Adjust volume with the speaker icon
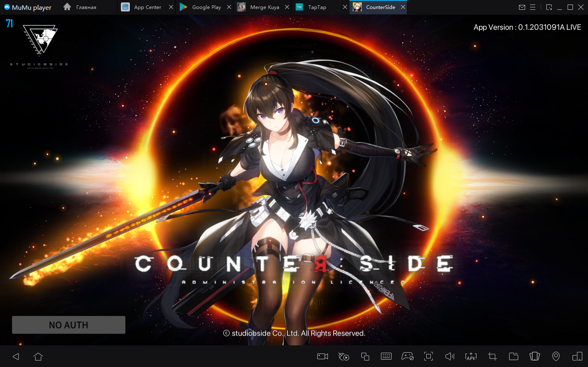 (x=450, y=356)
